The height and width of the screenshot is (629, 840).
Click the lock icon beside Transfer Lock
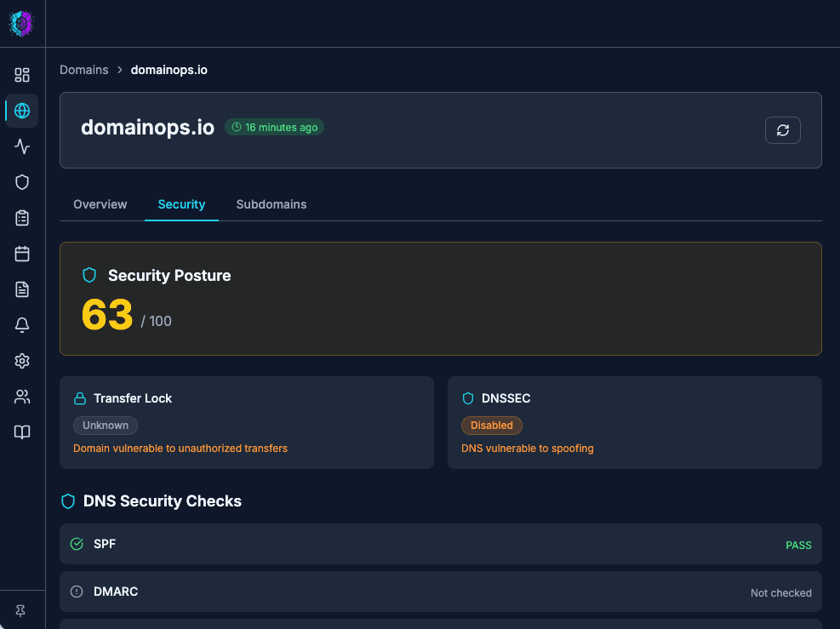pyautogui.click(x=80, y=398)
